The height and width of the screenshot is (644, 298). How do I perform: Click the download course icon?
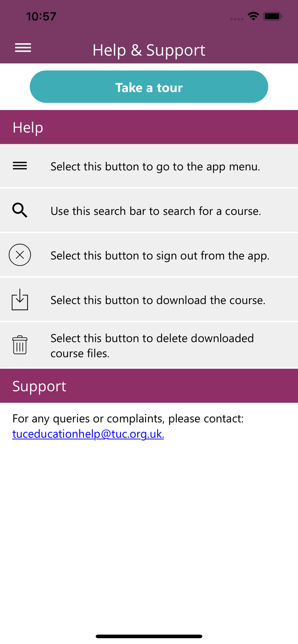[x=20, y=299]
